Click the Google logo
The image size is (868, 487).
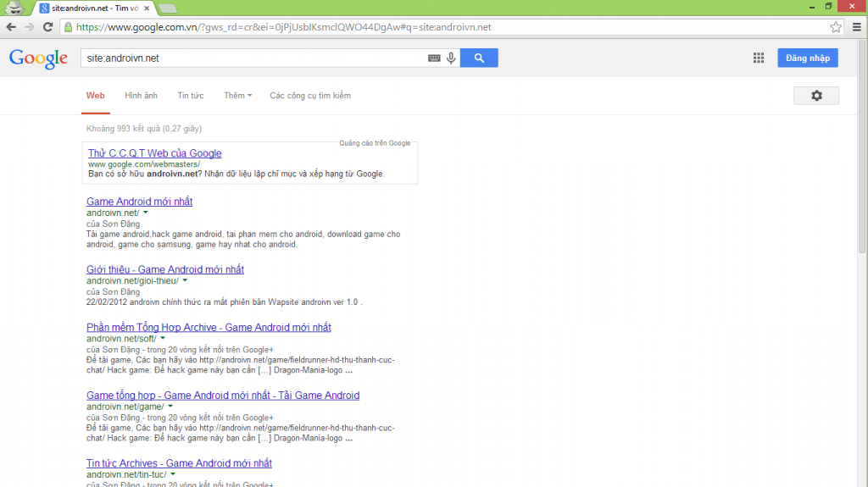38,58
